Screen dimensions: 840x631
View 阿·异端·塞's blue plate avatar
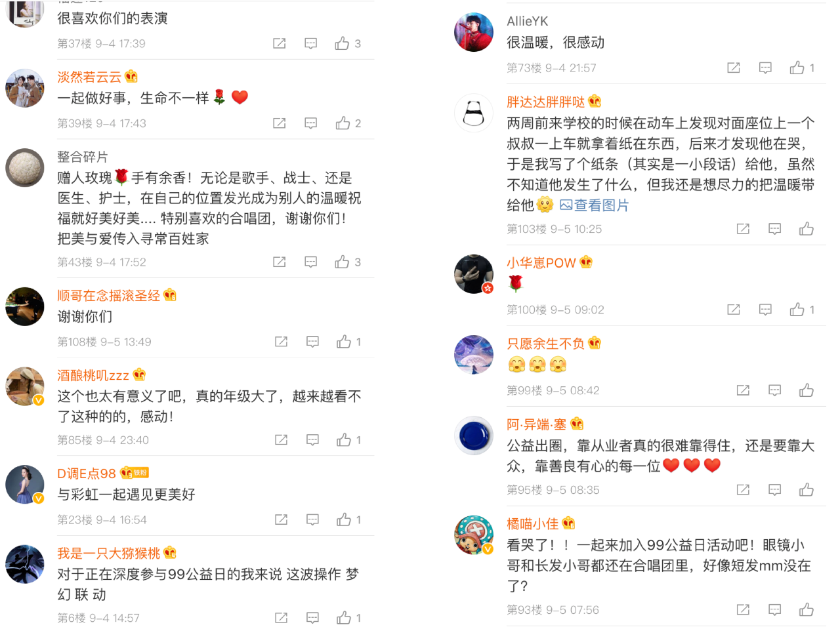click(x=474, y=436)
